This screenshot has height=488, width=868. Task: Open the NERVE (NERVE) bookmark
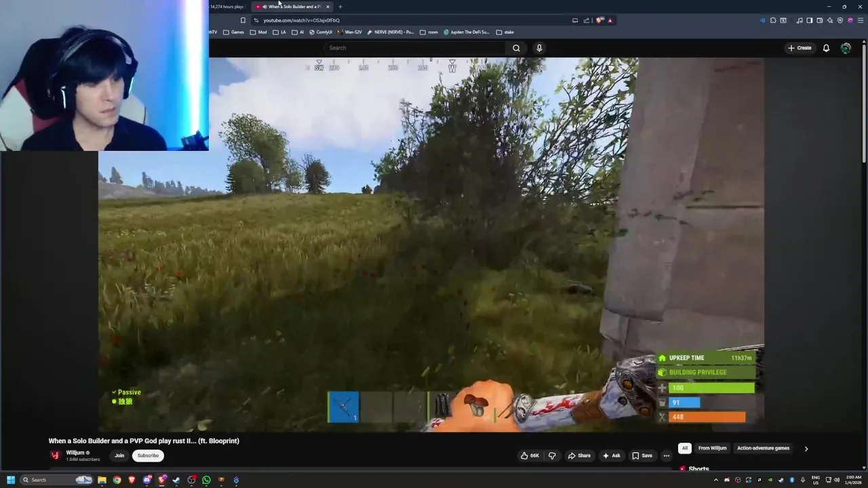tap(390, 32)
